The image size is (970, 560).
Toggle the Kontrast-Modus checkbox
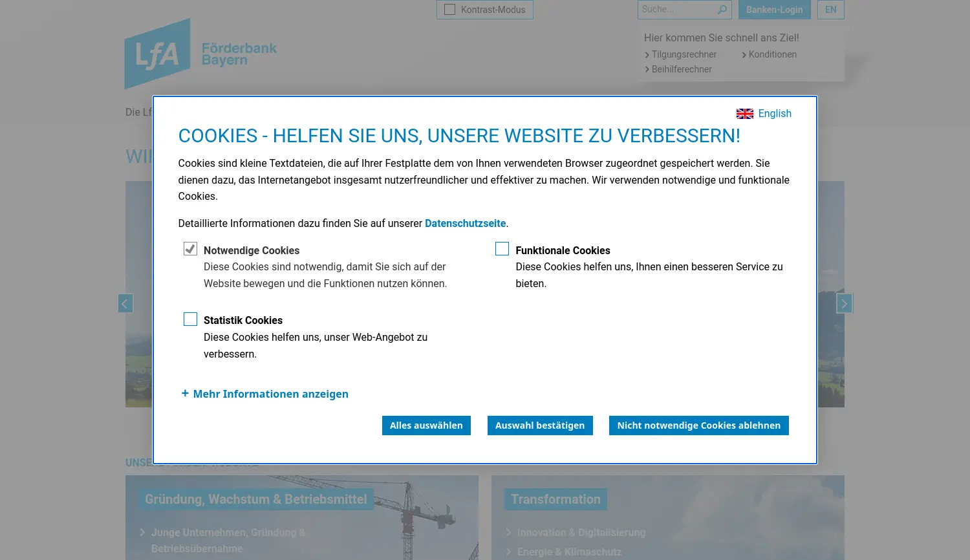click(x=450, y=10)
